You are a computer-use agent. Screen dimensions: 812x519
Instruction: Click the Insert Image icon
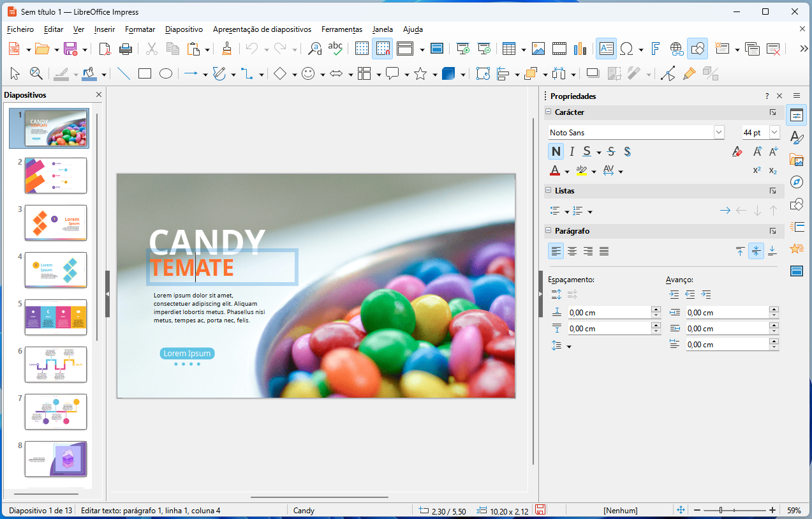538,49
